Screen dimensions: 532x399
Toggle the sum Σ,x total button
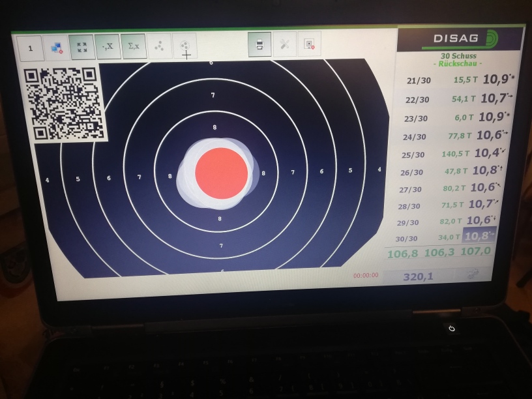pyautogui.click(x=134, y=46)
